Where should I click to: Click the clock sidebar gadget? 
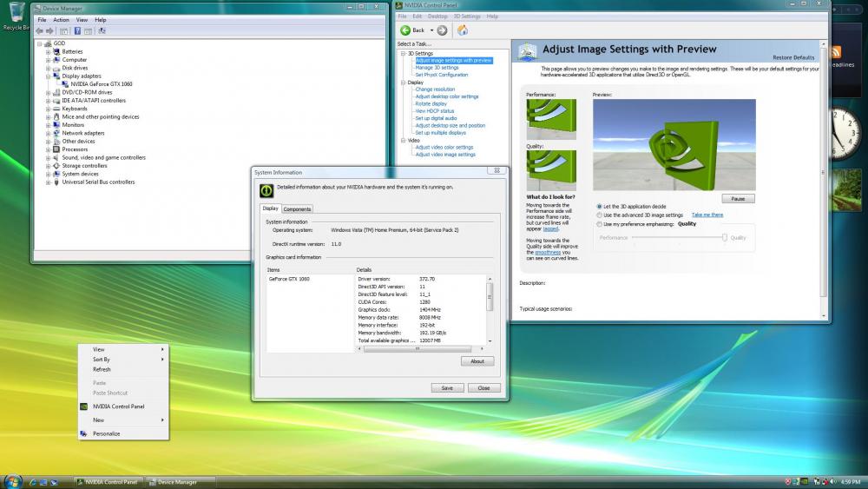(x=845, y=134)
